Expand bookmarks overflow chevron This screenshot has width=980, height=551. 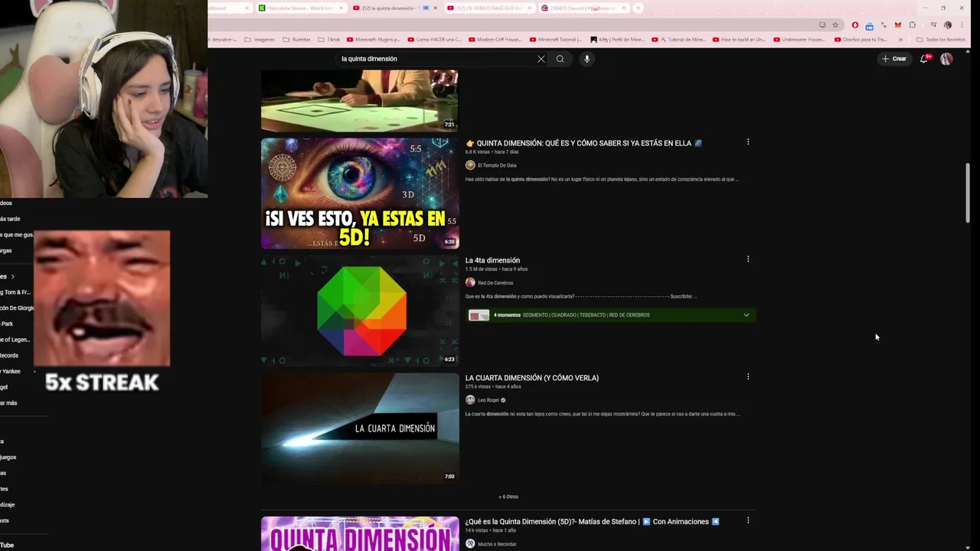click(900, 39)
